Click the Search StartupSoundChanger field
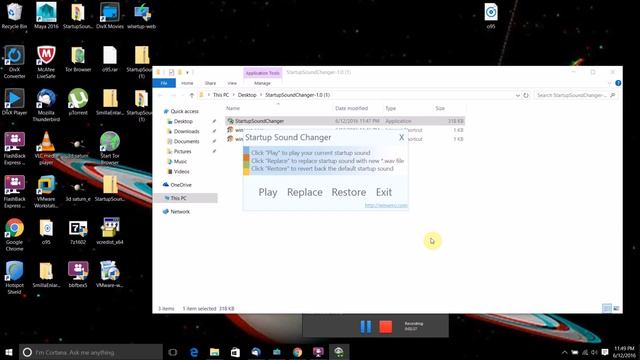Screen dimensions: 640x360 [575, 95]
